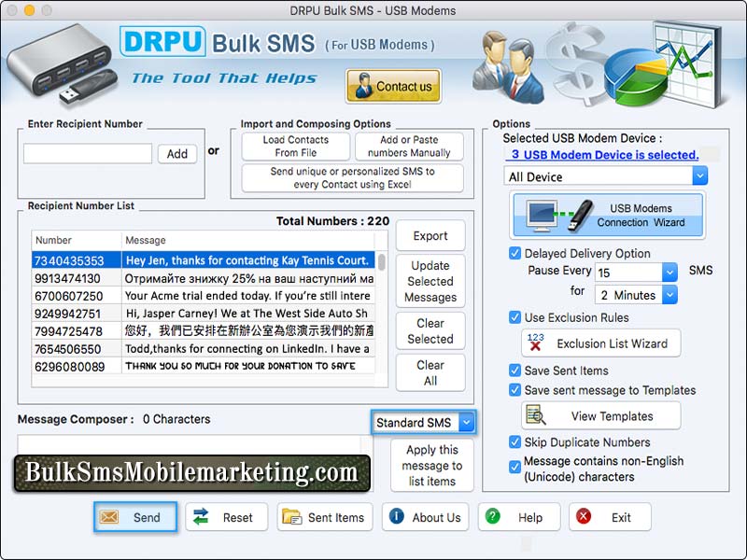Open View Templates
Image resolution: width=747 pixels, height=560 pixels.
(x=600, y=415)
